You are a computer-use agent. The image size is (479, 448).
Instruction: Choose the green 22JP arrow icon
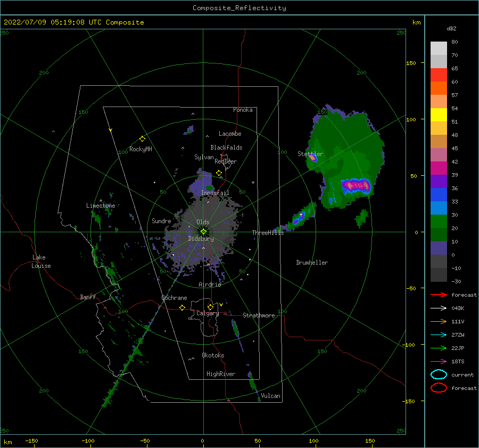[x=439, y=348]
